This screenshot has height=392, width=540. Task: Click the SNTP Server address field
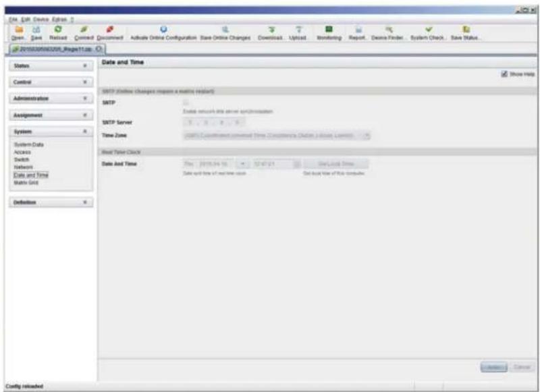(214, 123)
